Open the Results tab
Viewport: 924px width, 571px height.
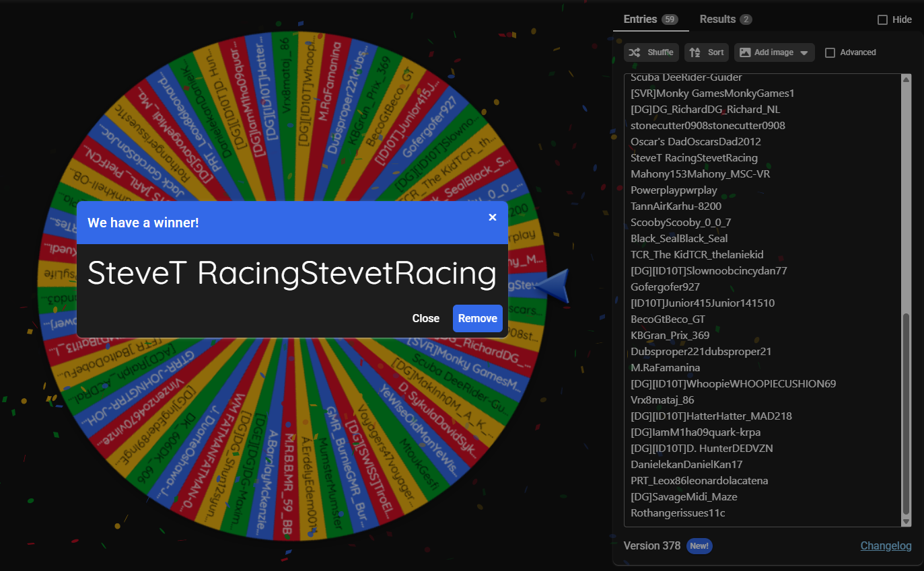pos(717,20)
